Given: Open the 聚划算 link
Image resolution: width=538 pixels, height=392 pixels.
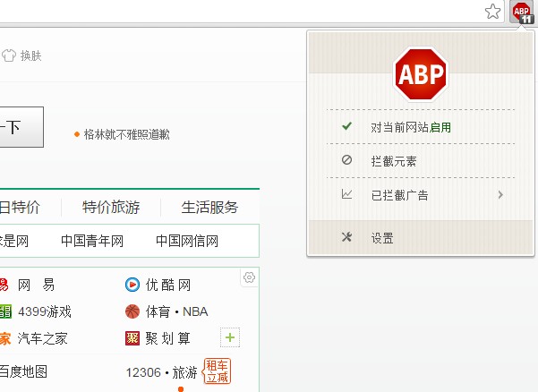Looking at the screenshot, I should coord(167,338).
